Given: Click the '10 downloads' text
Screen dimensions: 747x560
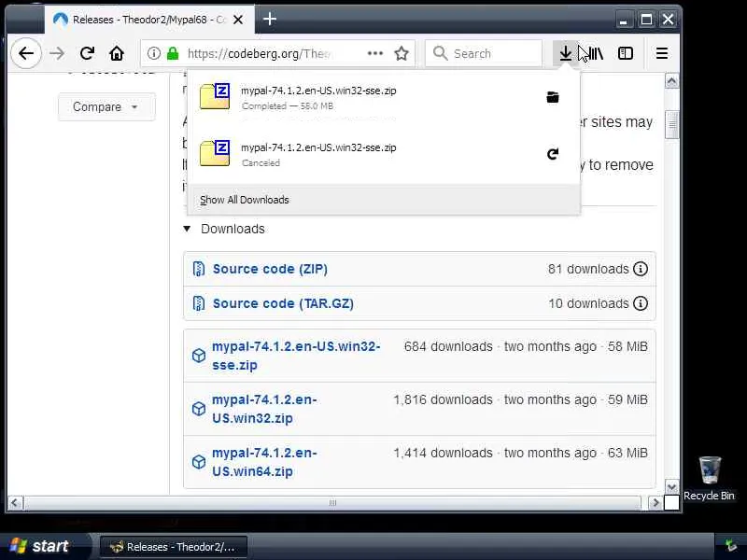Looking at the screenshot, I should tap(588, 303).
